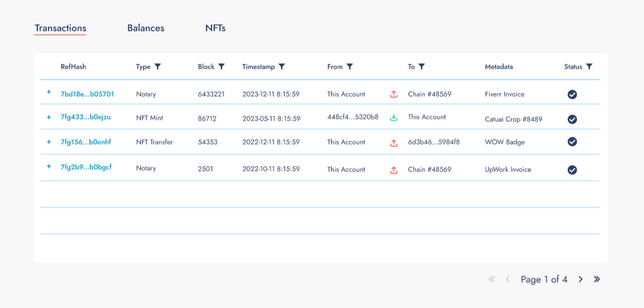Expand the 7fg2b9...b0bgcf row details

pyautogui.click(x=49, y=167)
